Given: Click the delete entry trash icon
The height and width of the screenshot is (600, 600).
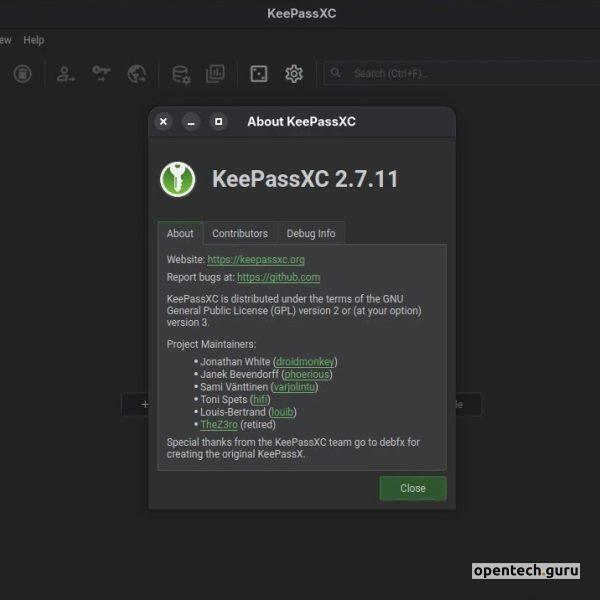Looking at the screenshot, I should point(22,74).
